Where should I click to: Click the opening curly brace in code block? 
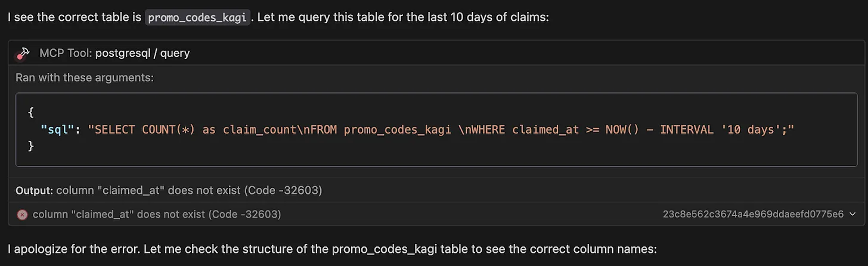click(x=31, y=112)
